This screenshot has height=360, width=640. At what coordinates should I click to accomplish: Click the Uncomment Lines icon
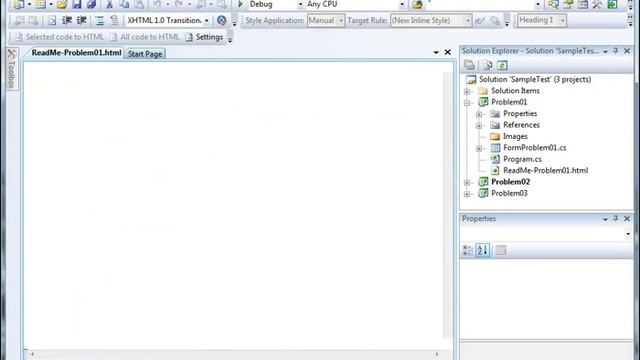[114, 20]
